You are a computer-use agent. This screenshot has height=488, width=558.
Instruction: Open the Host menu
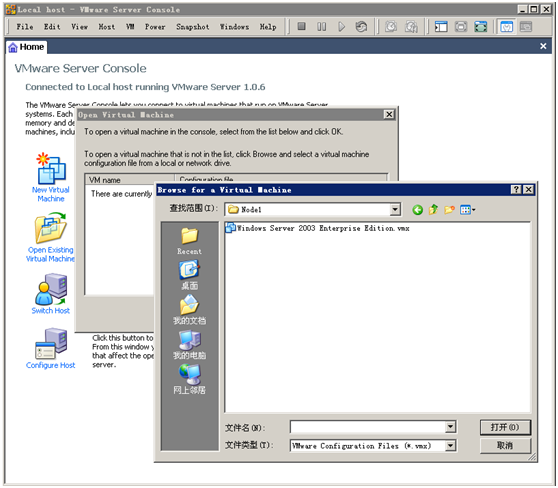click(107, 27)
